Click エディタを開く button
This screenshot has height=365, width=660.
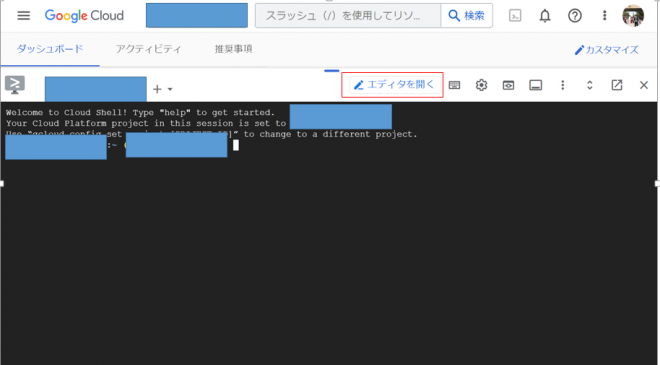[x=394, y=85]
